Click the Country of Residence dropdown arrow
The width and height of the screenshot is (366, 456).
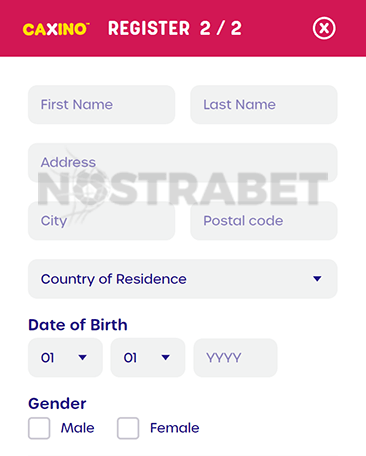pyautogui.click(x=317, y=279)
